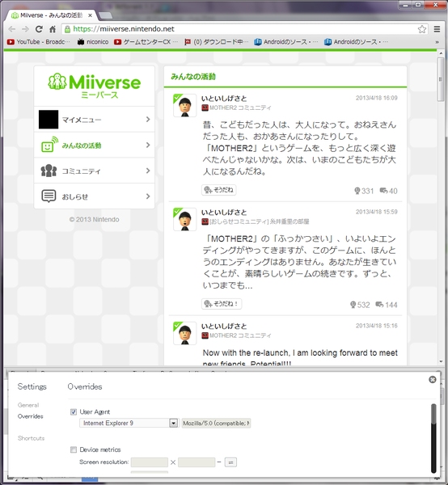Viewport: 448px width, 485px height.
Task: Select みんなの活動 in the sidebar
Action: tap(95, 145)
